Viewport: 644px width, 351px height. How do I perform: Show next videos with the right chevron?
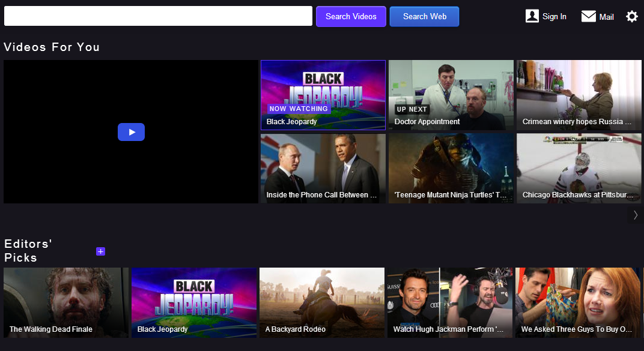(x=636, y=215)
